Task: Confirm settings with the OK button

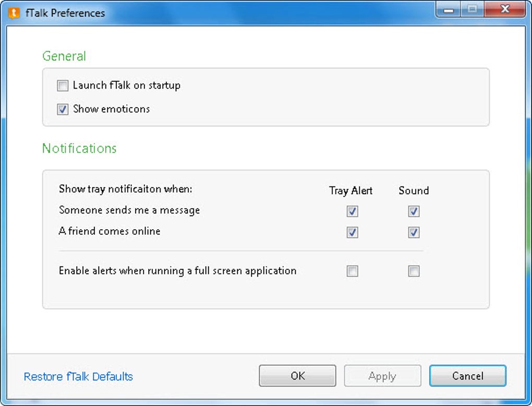Action: point(297,376)
